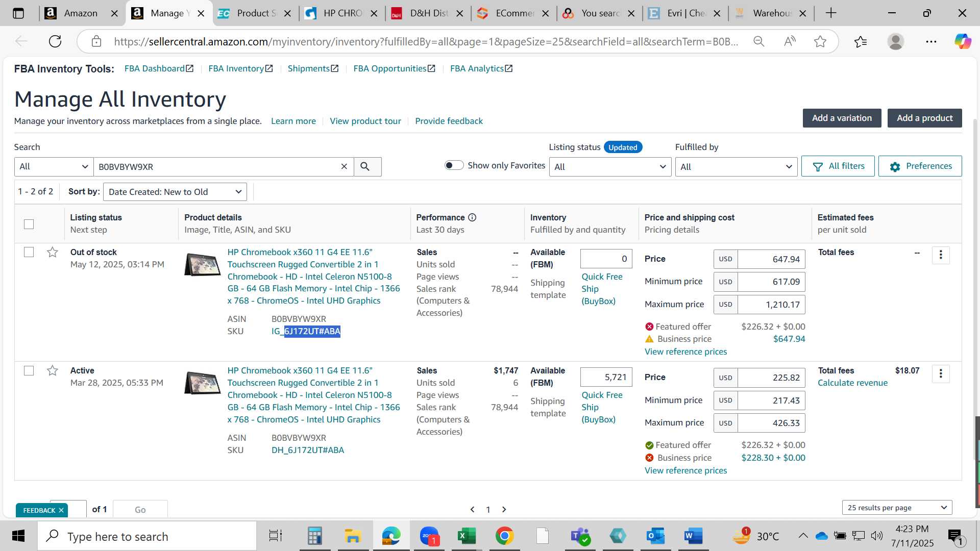
Task: Open the All filters button
Action: (838, 166)
